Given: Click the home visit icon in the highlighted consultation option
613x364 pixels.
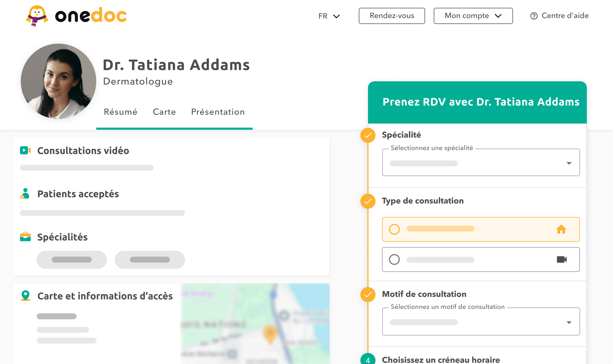Looking at the screenshot, I should (562, 229).
